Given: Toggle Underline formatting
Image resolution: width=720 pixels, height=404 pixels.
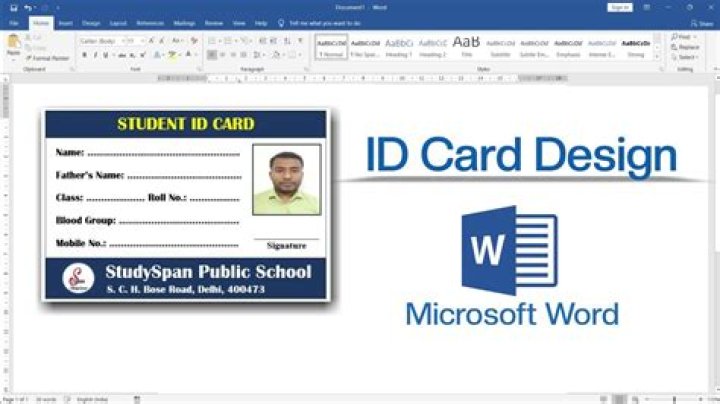Looking at the screenshot, I should click(106, 55).
